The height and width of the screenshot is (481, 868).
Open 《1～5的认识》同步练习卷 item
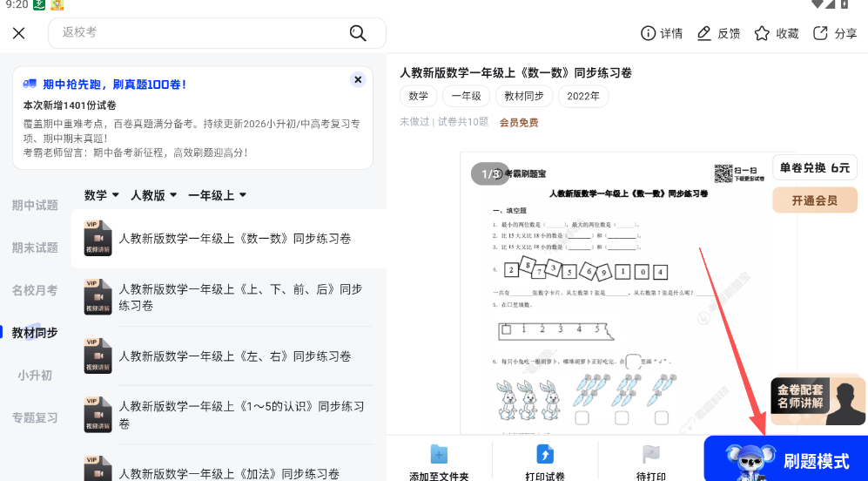[229, 415]
